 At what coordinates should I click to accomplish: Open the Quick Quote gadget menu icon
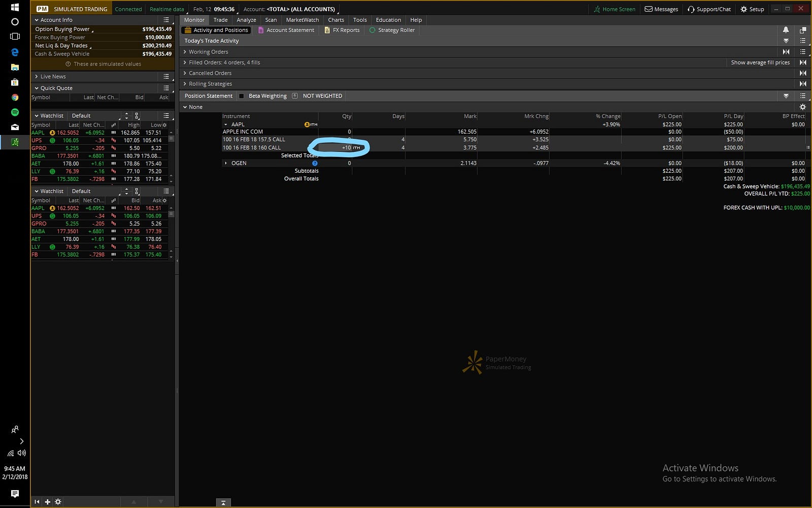point(166,88)
